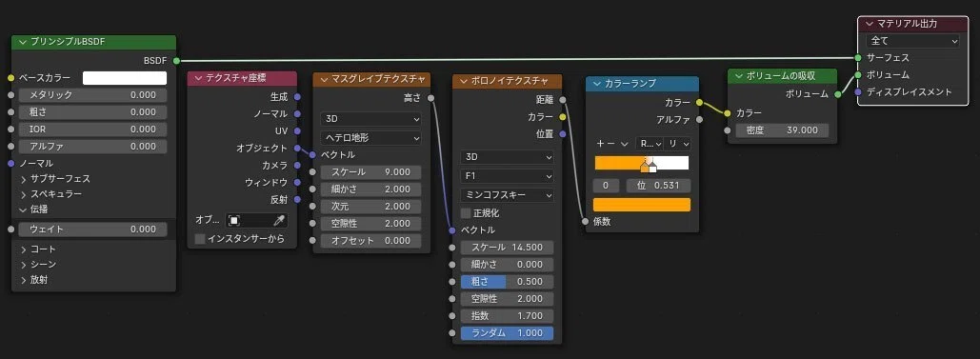Click the サーフェス input socket on マテリアル出力
The height and width of the screenshot is (359, 980).
(858, 57)
